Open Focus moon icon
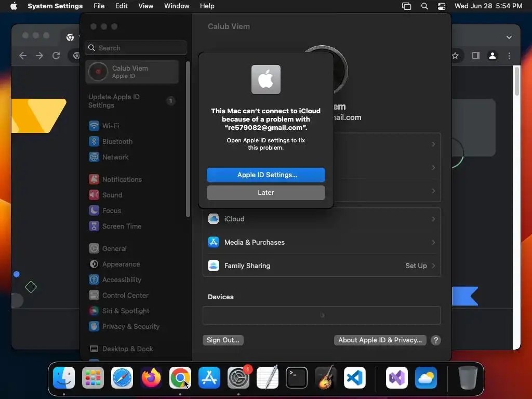The image size is (532, 399). point(94,211)
